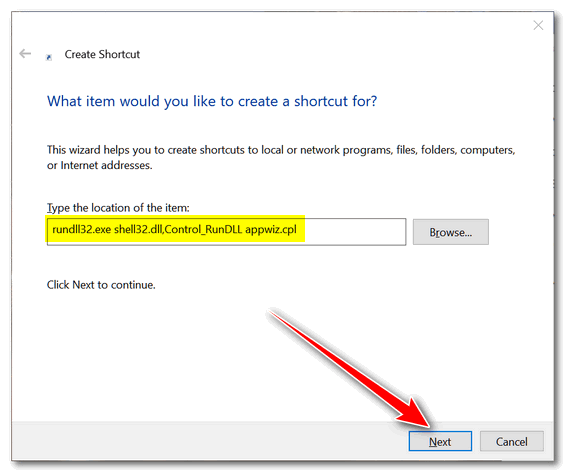
Task: Close the Create Shortcut dialog with X
Action: 538,25
